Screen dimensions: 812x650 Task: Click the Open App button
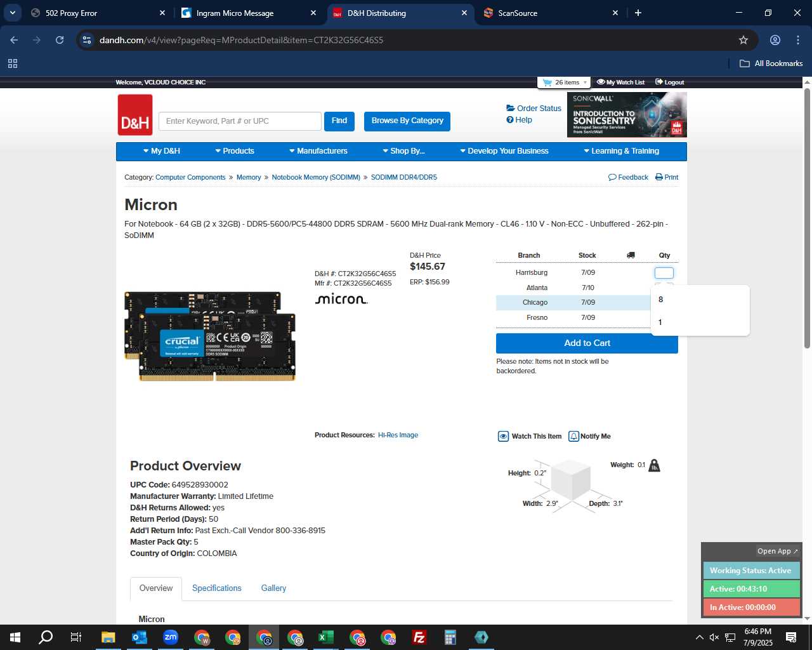[777, 551]
